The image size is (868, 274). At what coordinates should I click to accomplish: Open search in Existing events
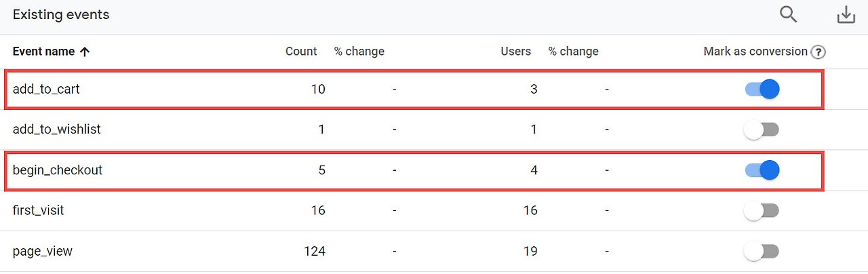[788, 14]
